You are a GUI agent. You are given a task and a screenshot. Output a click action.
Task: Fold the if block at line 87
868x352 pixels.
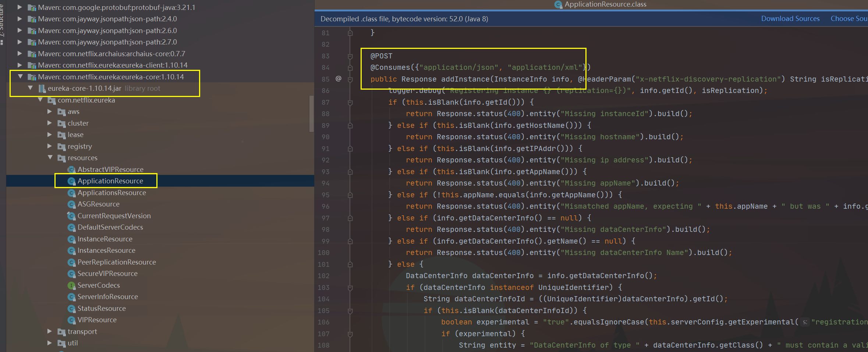pos(350,103)
